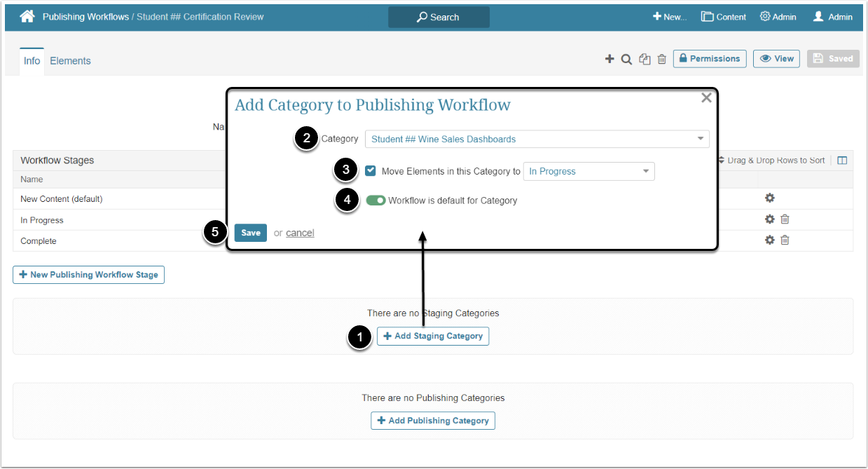Close the Add Category dialog
The height and width of the screenshot is (469, 868).
point(706,98)
